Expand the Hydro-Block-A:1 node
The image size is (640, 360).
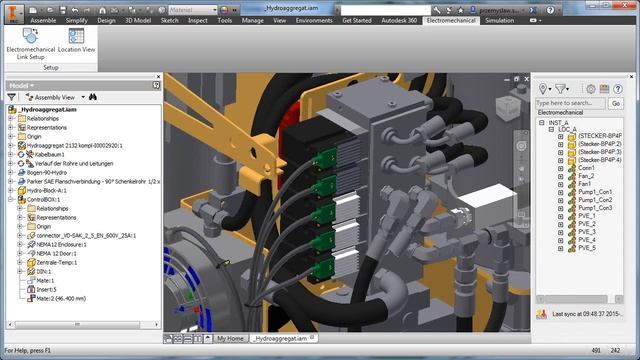(11, 190)
